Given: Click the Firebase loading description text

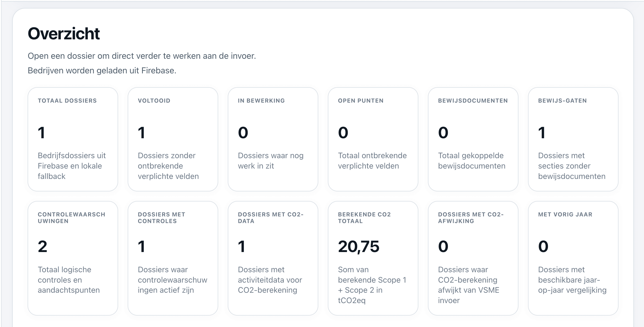Looking at the screenshot, I should point(102,70).
